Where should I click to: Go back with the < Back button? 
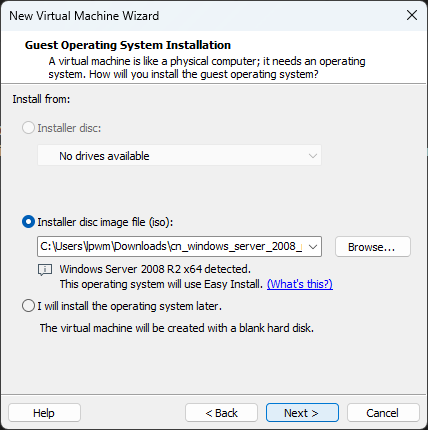point(221,413)
